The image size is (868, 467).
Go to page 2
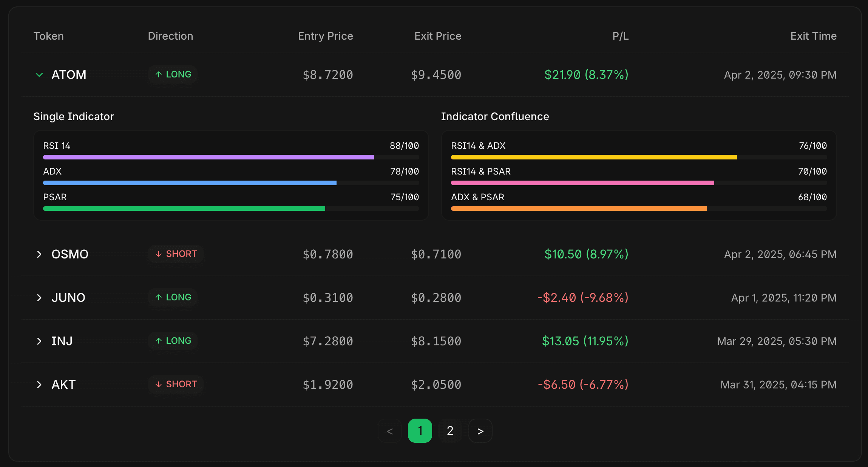pos(450,431)
